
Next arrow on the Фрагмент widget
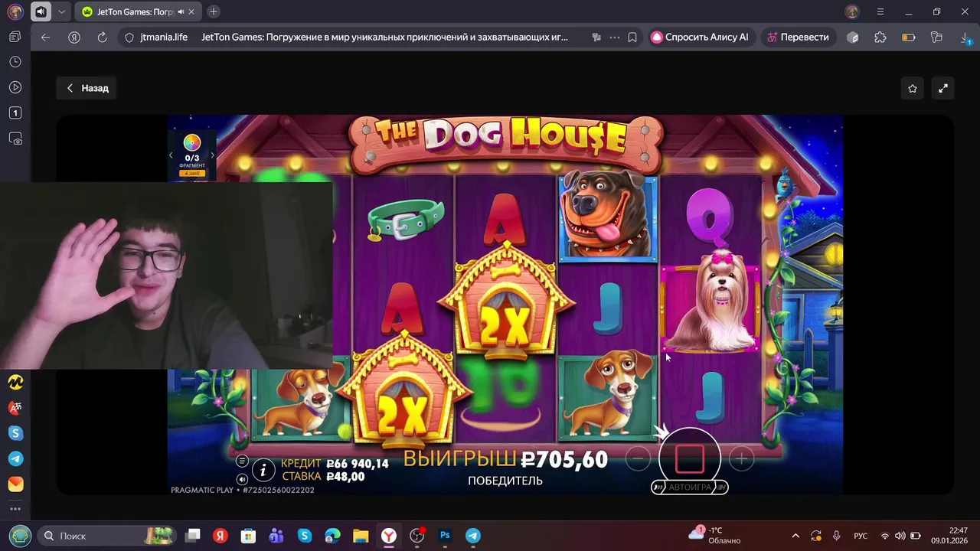click(212, 155)
